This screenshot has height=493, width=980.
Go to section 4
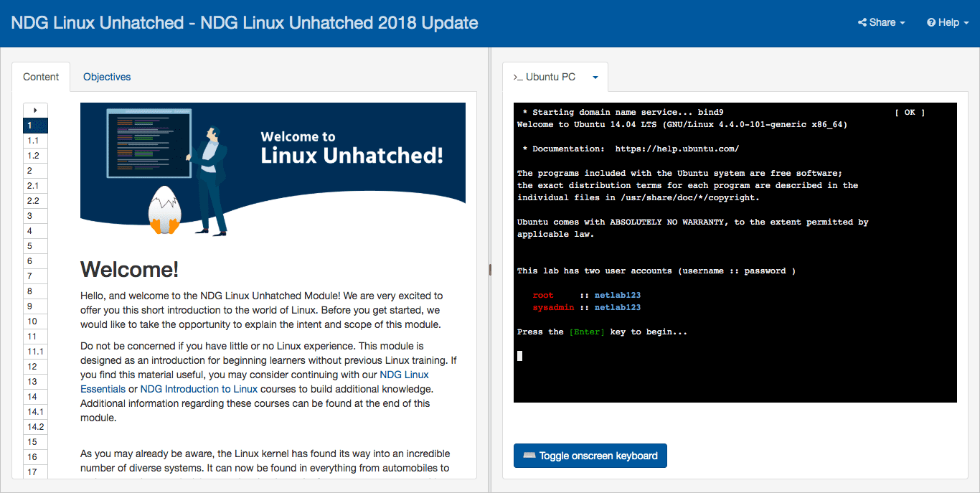coord(35,231)
